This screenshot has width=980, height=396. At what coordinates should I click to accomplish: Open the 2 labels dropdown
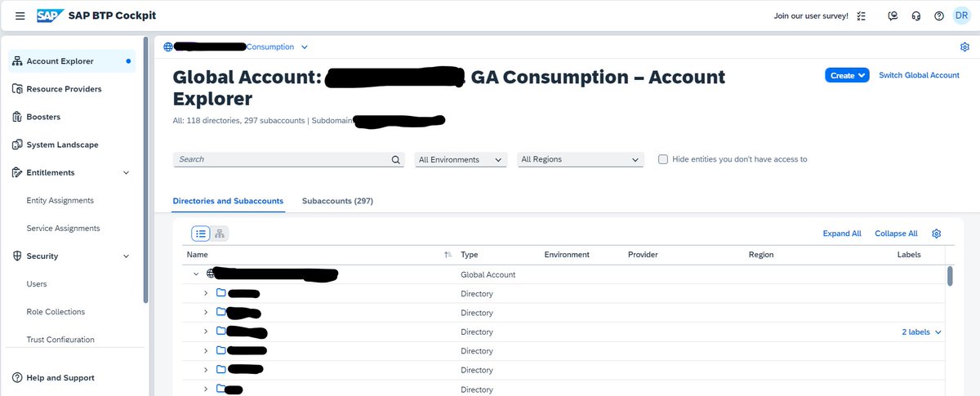pos(921,332)
